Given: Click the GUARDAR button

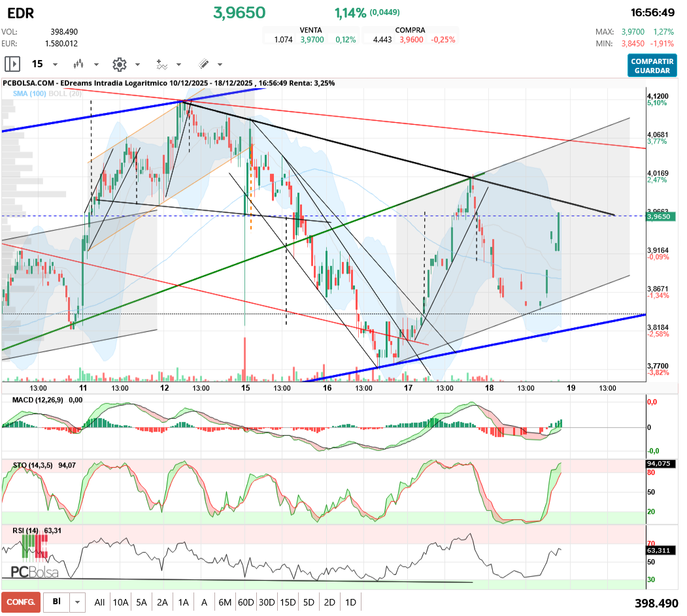Looking at the screenshot, I should 652,69.
